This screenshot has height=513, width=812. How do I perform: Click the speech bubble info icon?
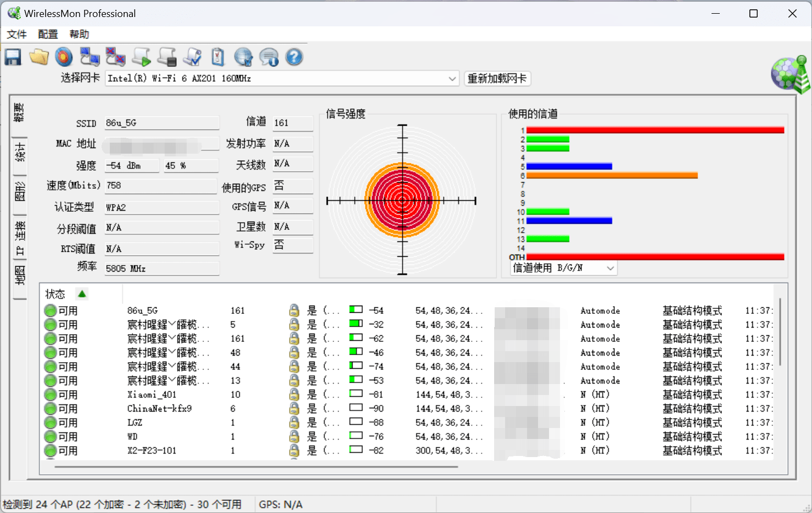pos(269,57)
